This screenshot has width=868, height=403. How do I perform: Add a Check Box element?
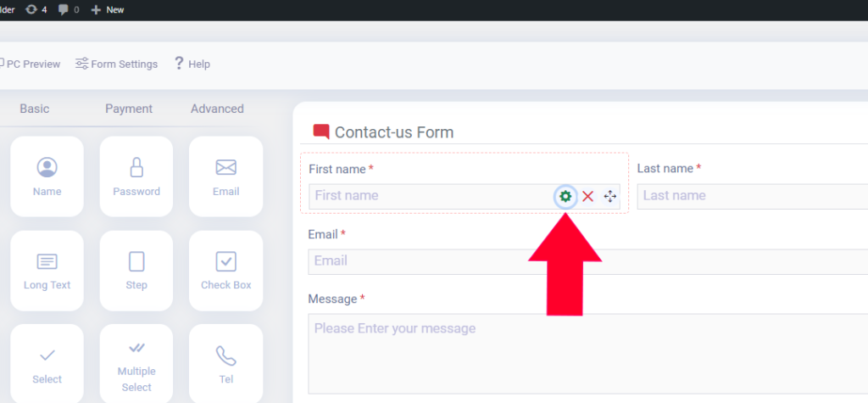coord(225,271)
